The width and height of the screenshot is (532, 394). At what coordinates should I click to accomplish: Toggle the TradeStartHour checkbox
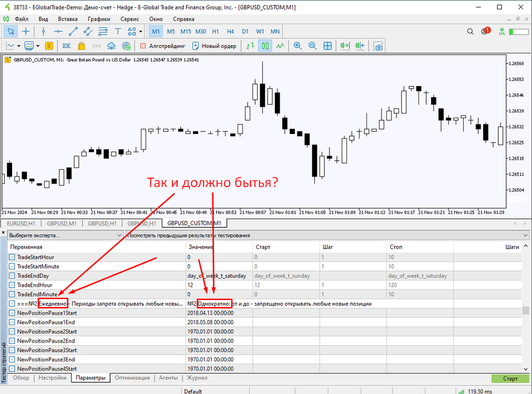click(x=12, y=257)
